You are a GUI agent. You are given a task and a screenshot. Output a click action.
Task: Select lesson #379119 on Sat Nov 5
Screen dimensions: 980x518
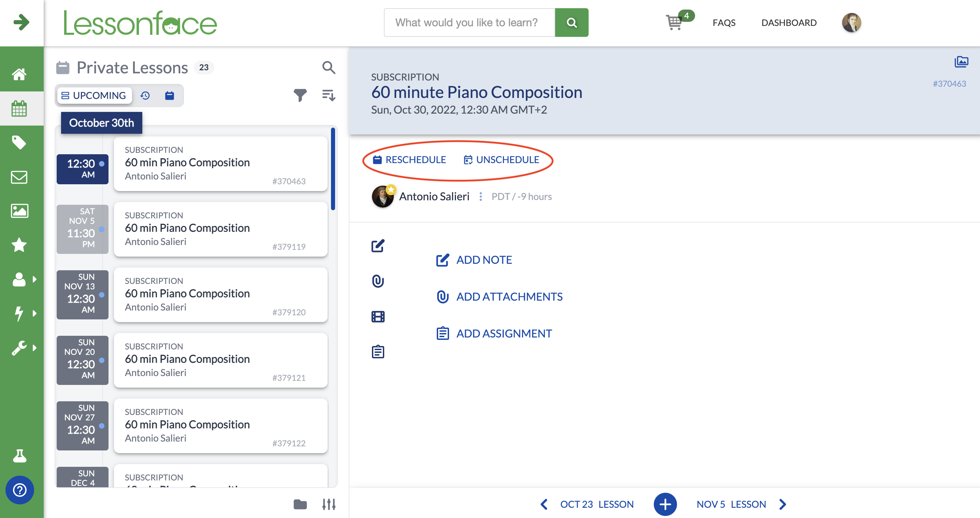click(221, 229)
